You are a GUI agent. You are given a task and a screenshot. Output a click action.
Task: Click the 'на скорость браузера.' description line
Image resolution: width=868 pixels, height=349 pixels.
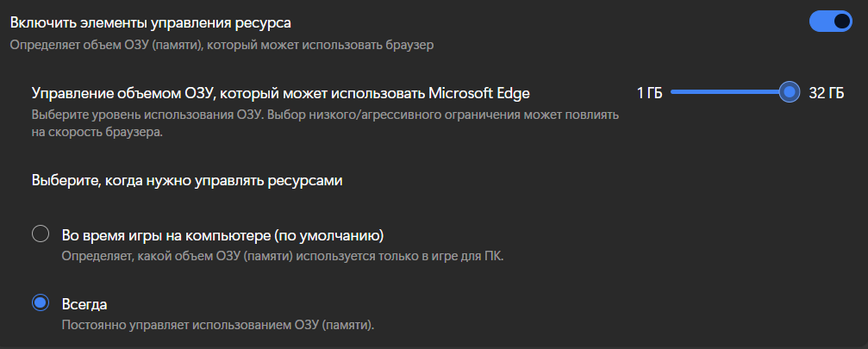[x=97, y=133]
